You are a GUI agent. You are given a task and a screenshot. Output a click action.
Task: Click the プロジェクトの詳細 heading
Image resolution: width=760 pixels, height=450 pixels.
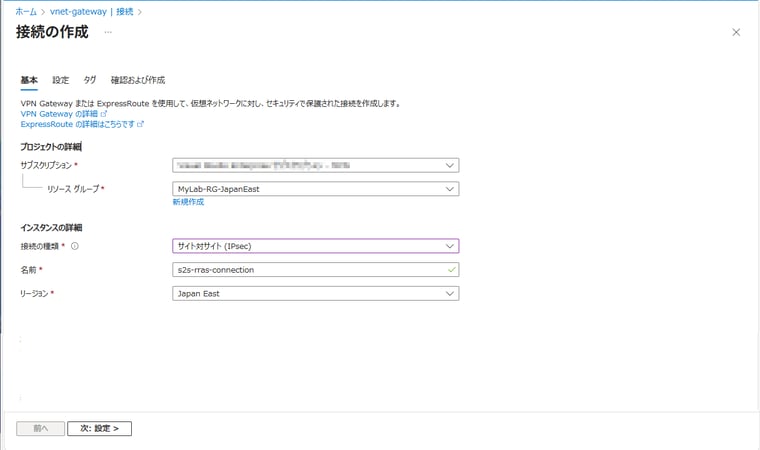point(51,146)
